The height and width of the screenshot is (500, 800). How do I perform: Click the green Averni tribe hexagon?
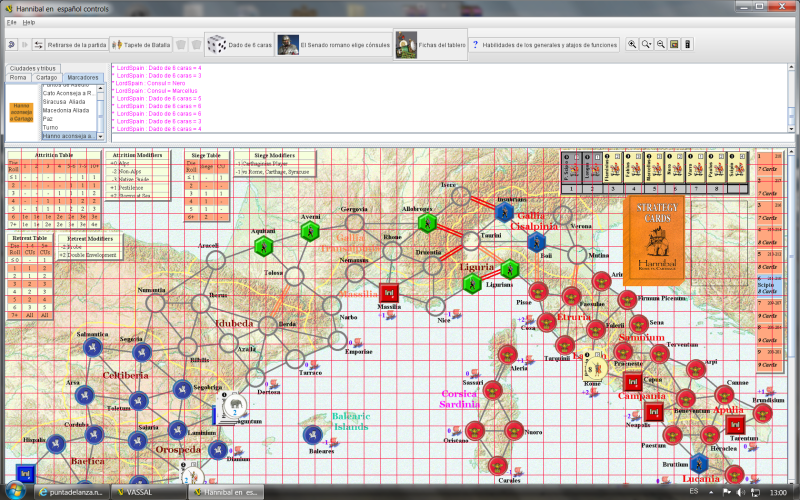pyautogui.click(x=310, y=232)
